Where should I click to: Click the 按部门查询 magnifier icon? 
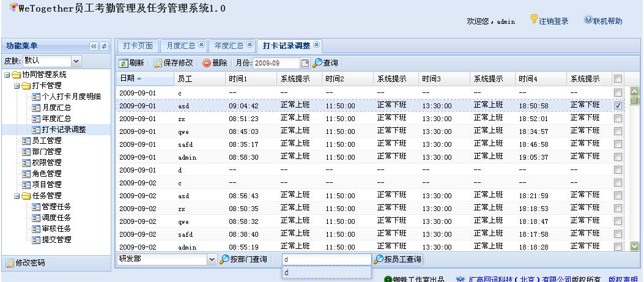click(224, 260)
